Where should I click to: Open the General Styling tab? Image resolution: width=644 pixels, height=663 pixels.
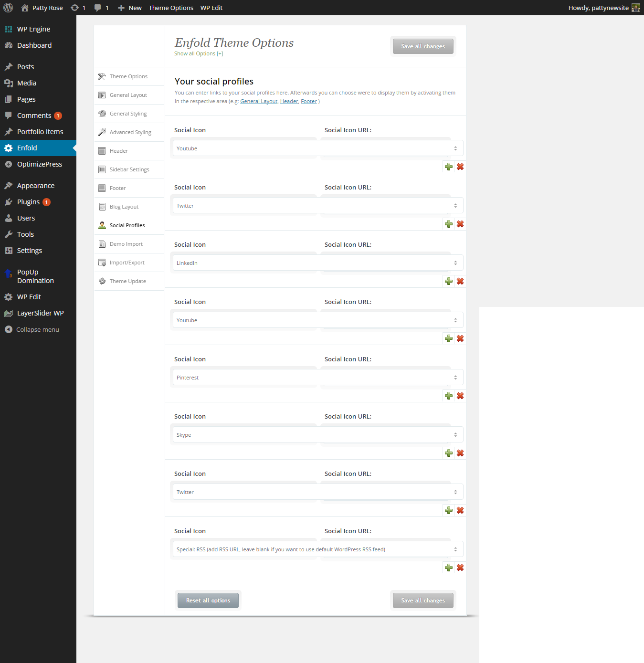click(x=129, y=114)
